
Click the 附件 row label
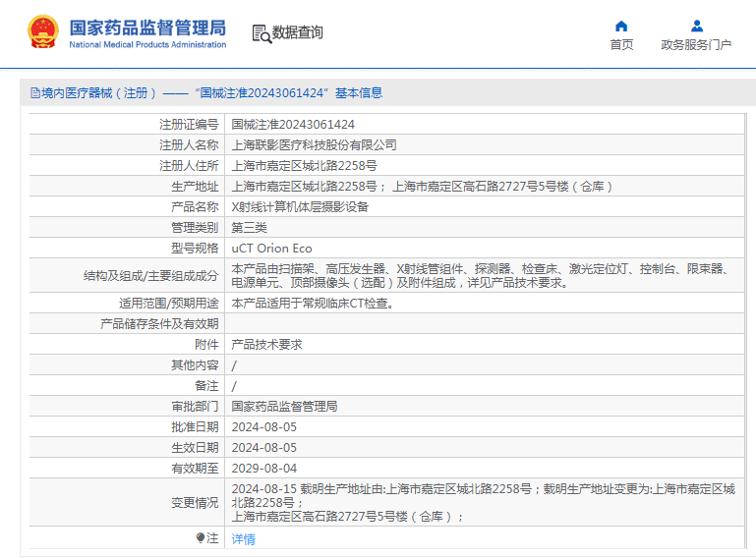206,345
